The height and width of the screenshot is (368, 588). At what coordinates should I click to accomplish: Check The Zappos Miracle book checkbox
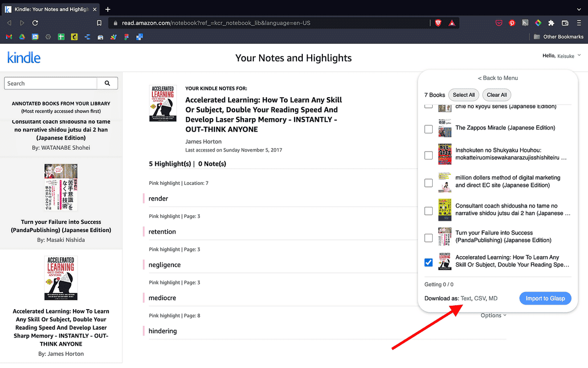click(428, 129)
